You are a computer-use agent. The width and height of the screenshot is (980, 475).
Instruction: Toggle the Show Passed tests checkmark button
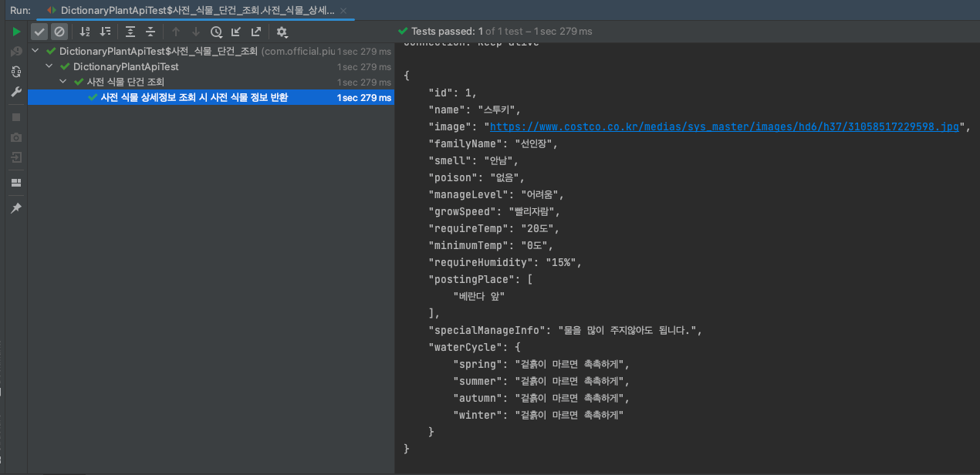coord(39,32)
